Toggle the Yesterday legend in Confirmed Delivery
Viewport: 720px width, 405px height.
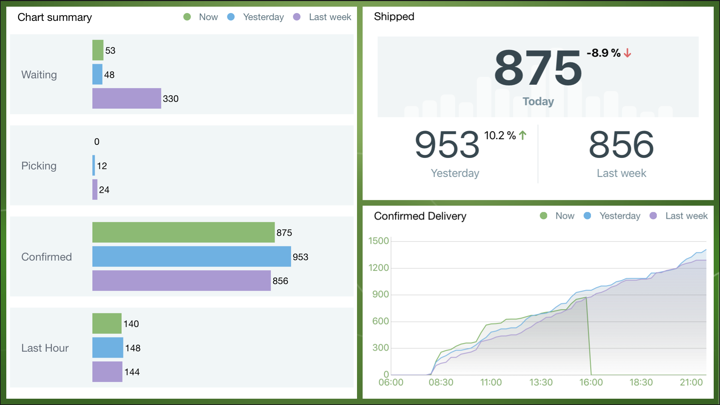point(612,216)
